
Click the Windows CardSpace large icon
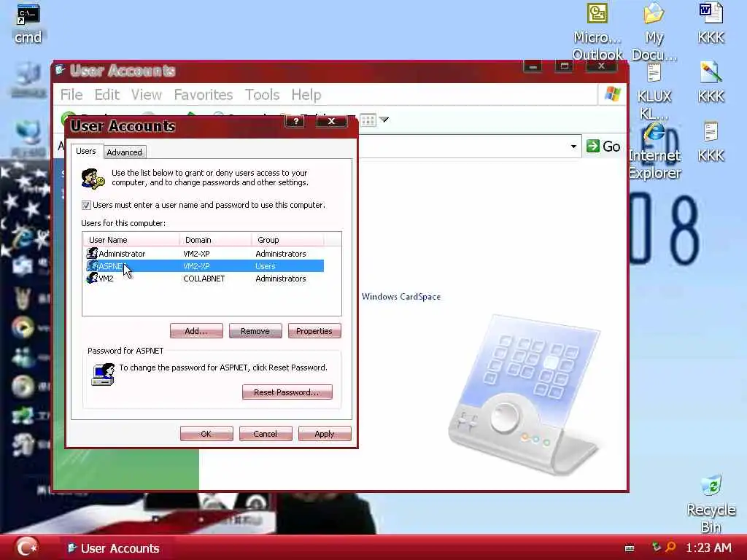tap(524, 395)
